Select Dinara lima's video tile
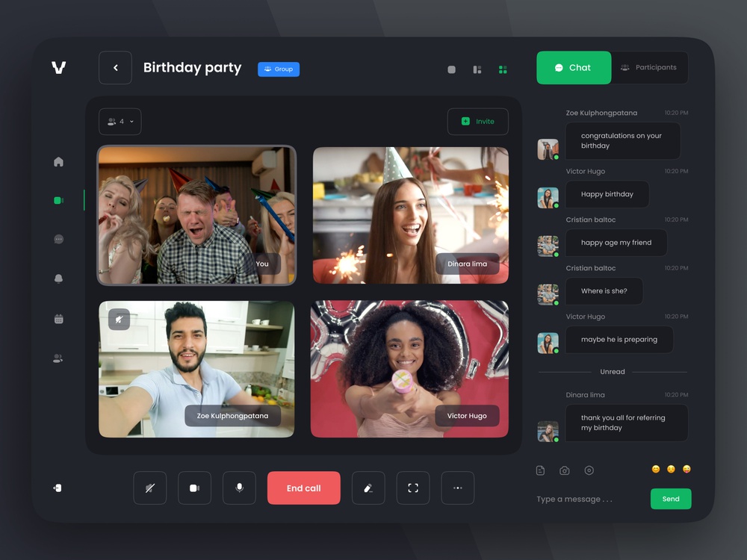Viewport: 747px width, 560px height. pyautogui.click(x=411, y=215)
